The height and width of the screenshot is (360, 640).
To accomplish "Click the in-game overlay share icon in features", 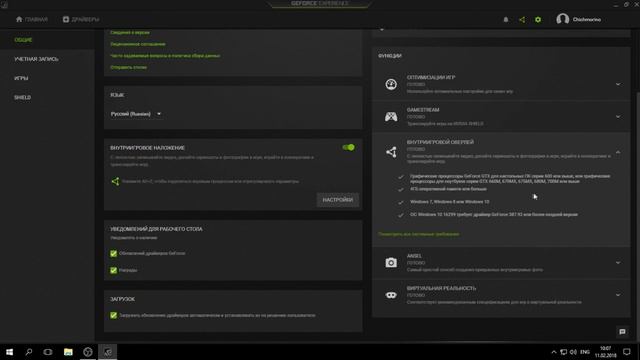I will point(391,152).
